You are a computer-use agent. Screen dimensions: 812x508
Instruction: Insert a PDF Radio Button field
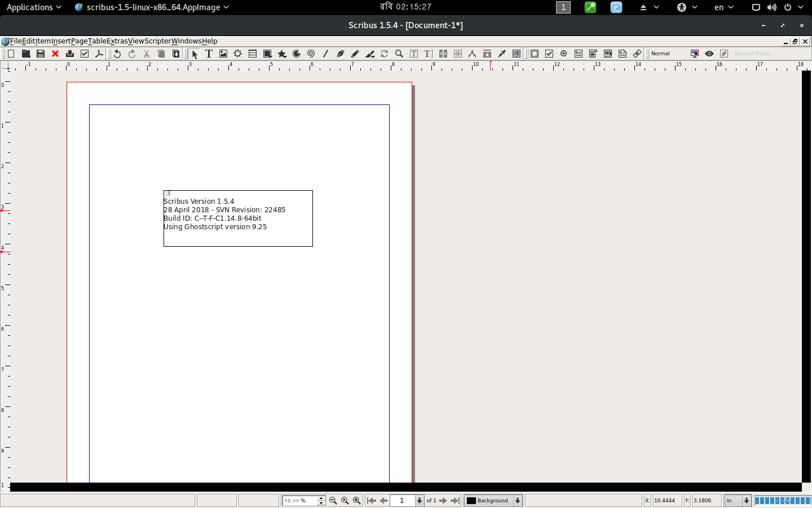pyautogui.click(x=564, y=54)
